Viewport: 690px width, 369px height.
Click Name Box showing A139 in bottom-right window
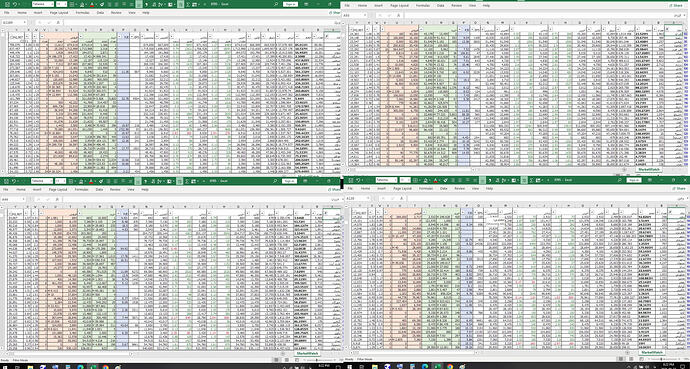[x=357, y=198]
